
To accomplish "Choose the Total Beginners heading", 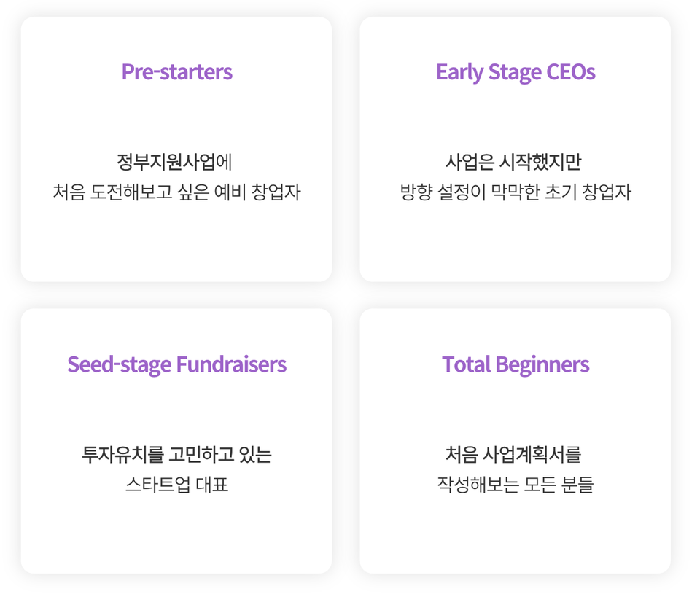I will point(516,364).
